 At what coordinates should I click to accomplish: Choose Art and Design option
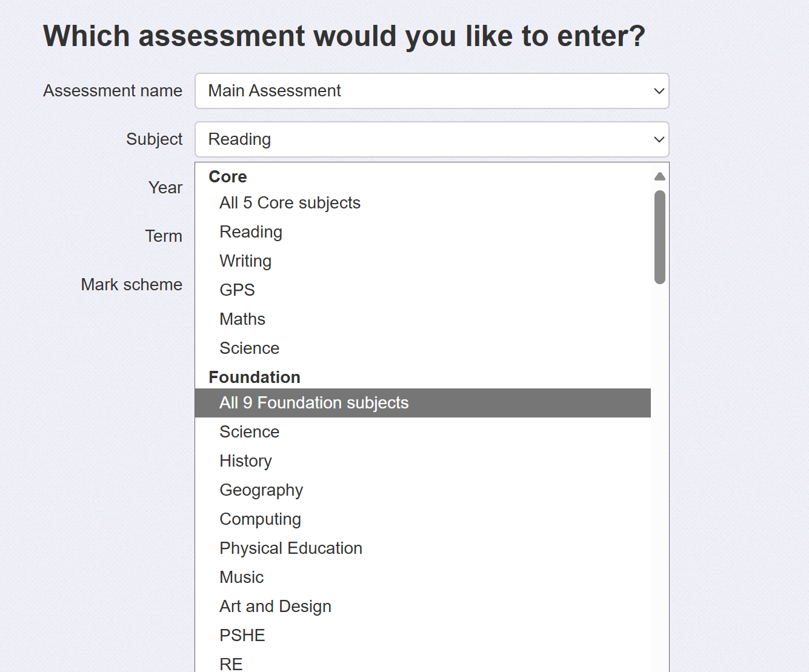tap(275, 607)
